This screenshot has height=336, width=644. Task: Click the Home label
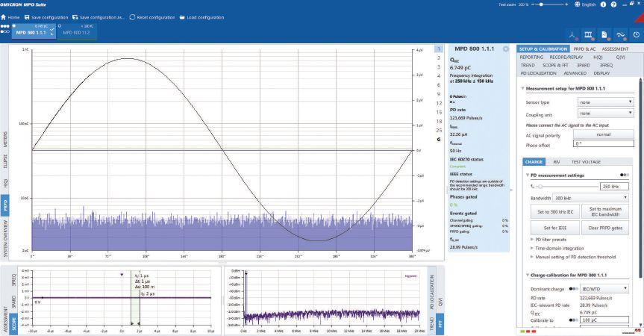13,17
